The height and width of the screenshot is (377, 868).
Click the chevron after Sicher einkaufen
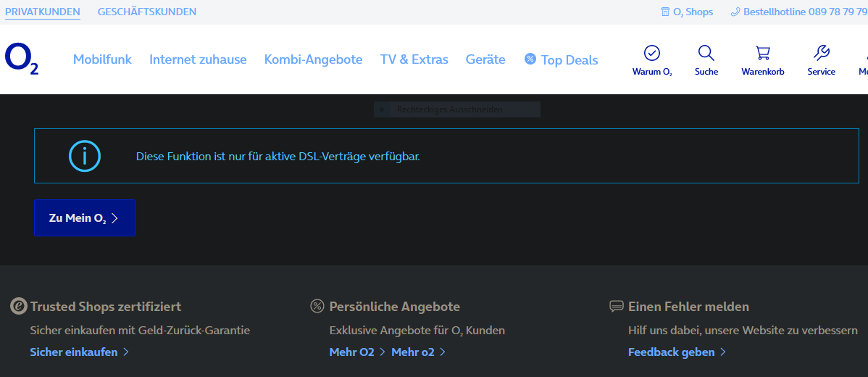tap(125, 352)
